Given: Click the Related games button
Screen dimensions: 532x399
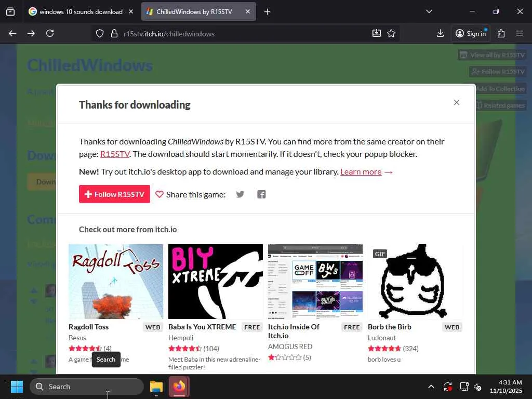Looking at the screenshot, I should click(x=500, y=105).
